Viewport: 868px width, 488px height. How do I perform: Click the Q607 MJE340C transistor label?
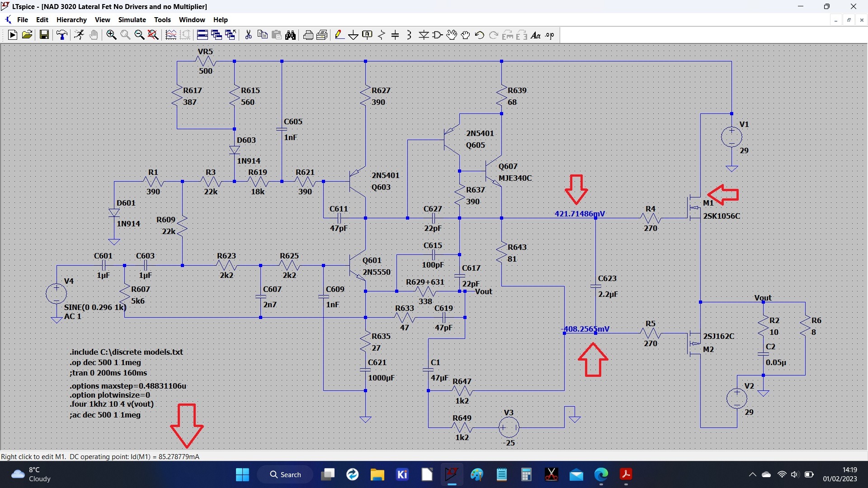[515, 172]
